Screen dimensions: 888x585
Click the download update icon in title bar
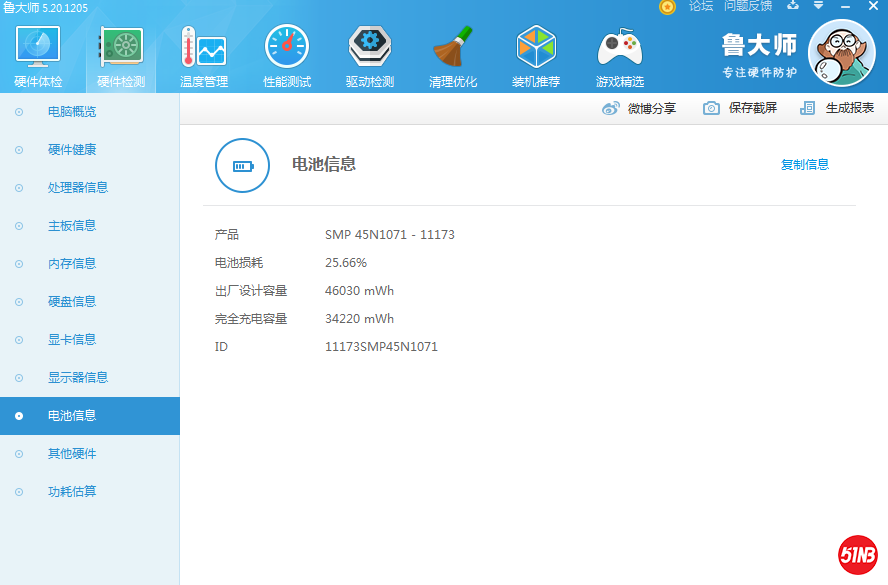pyautogui.click(x=793, y=6)
